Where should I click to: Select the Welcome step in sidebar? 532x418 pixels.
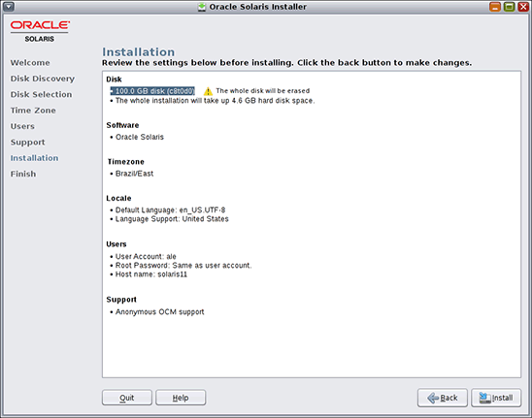tap(30, 63)
